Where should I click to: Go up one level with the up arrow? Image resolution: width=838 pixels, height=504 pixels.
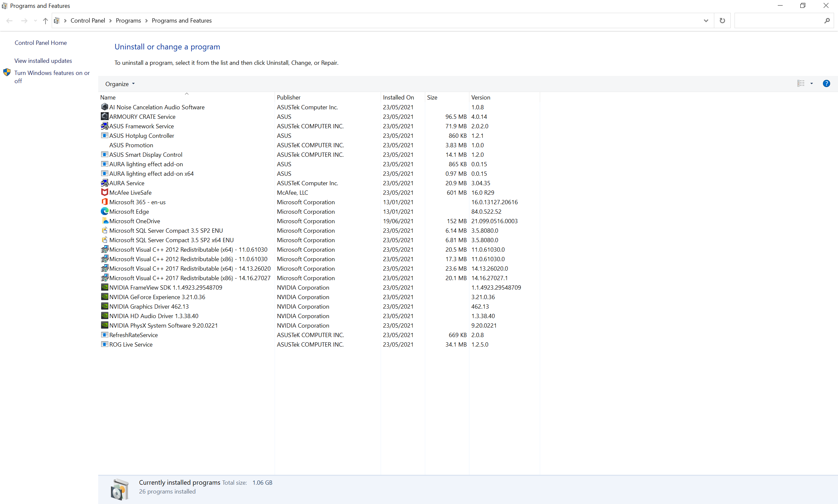[45, 21]
